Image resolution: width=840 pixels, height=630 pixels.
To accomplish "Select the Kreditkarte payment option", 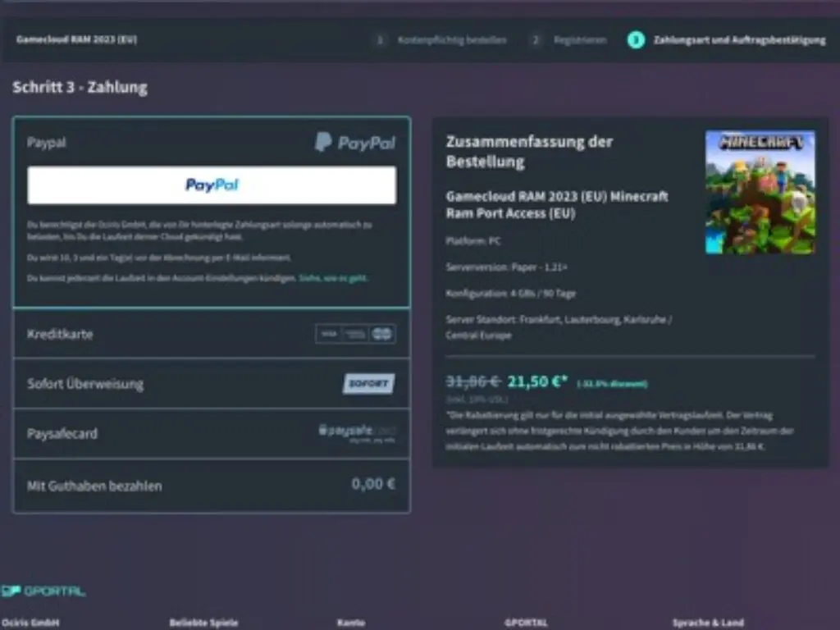I will click(164, 334).
